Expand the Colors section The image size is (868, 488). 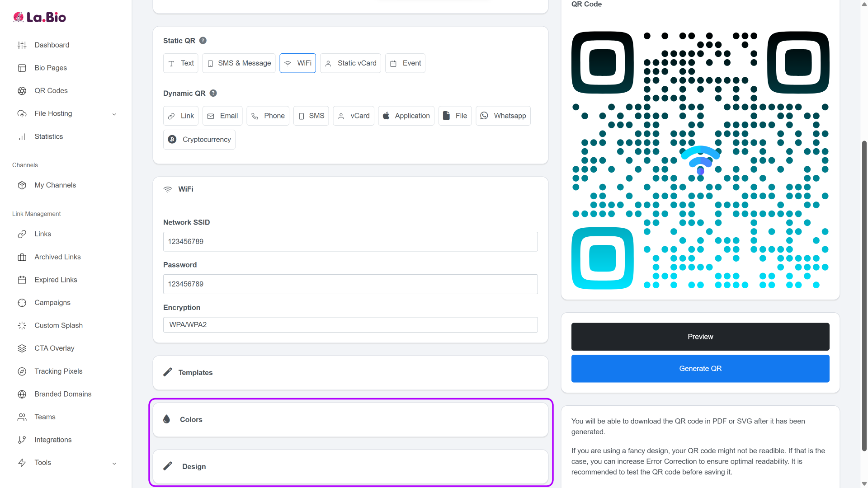coord(350,420)
